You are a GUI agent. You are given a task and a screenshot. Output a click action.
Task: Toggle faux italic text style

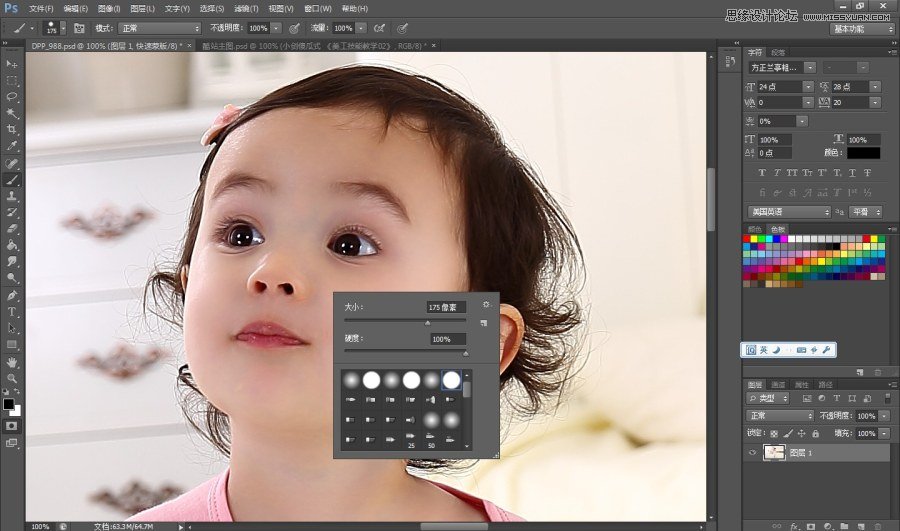[x=777, y=173]
